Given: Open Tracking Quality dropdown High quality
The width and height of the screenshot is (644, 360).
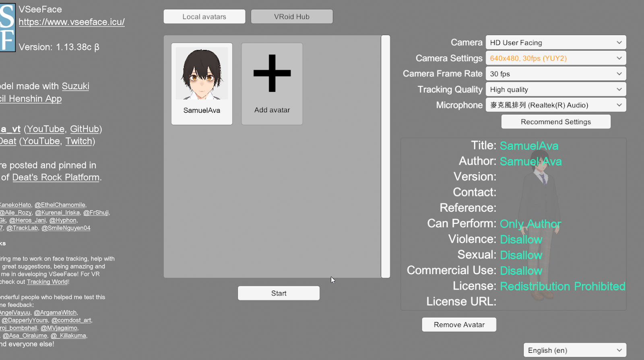Looking at the screenshot, I should 556,89.
